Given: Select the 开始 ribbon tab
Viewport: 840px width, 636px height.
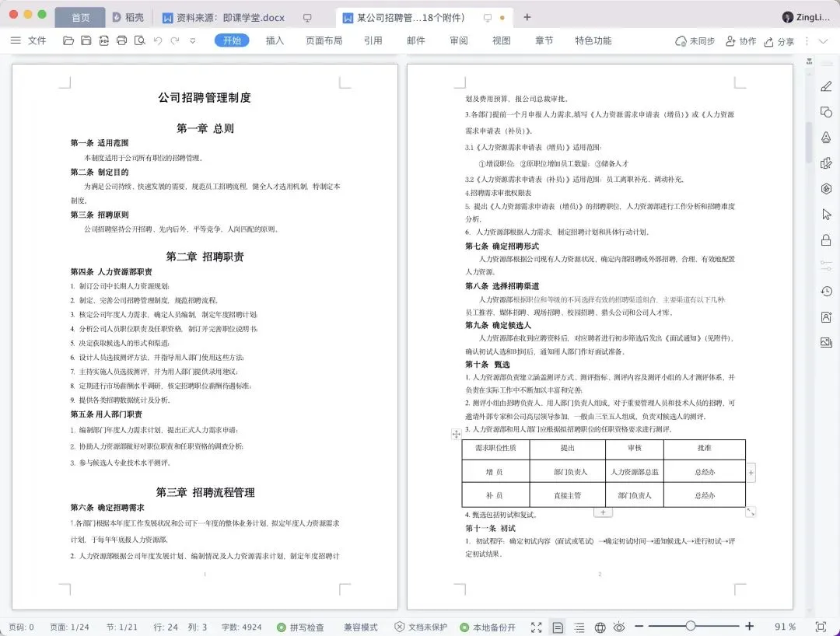Looking at the screenshot, I should point(232,40).
